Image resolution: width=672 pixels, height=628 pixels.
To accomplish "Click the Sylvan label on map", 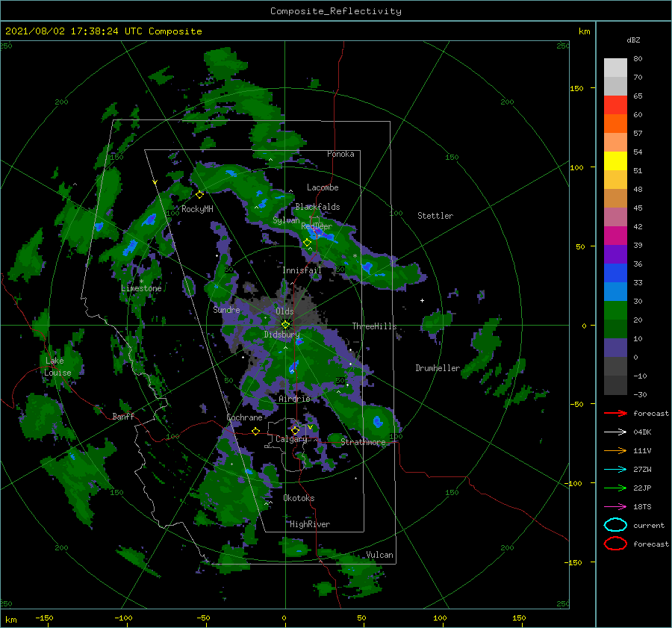I will 286,220.
